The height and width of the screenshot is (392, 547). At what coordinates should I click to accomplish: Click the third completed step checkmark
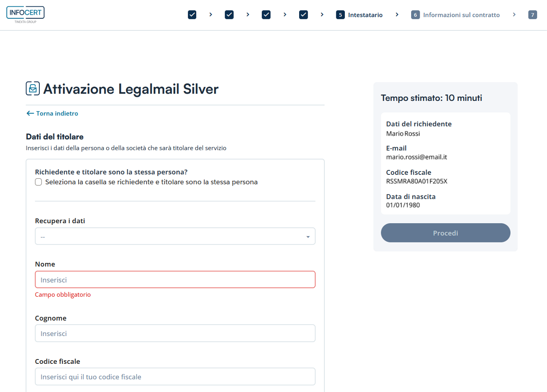(x=266, y=15)
